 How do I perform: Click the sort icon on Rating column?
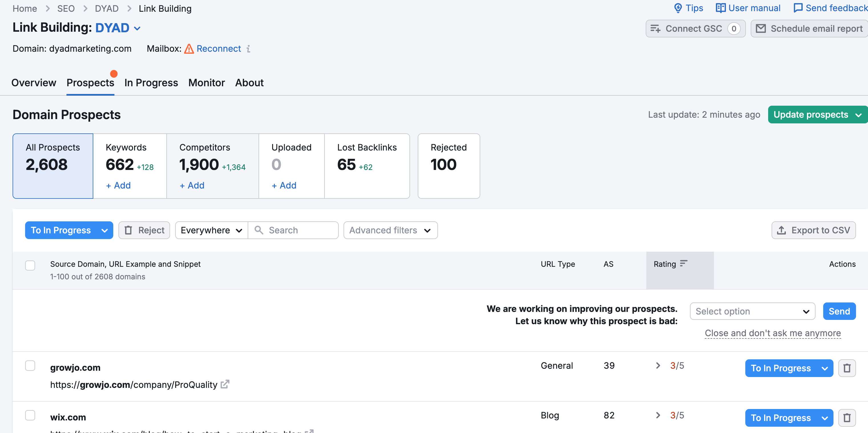pos(684,264)
